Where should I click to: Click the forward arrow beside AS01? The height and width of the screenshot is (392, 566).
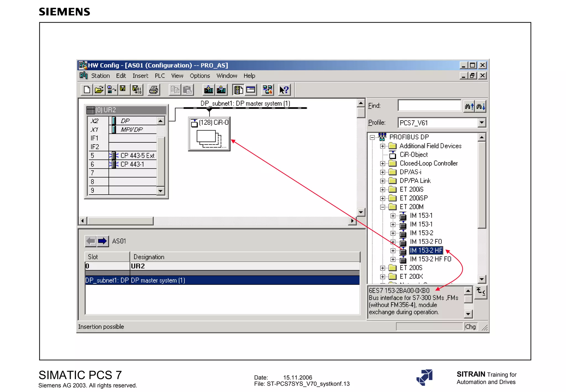click(103, 241)
